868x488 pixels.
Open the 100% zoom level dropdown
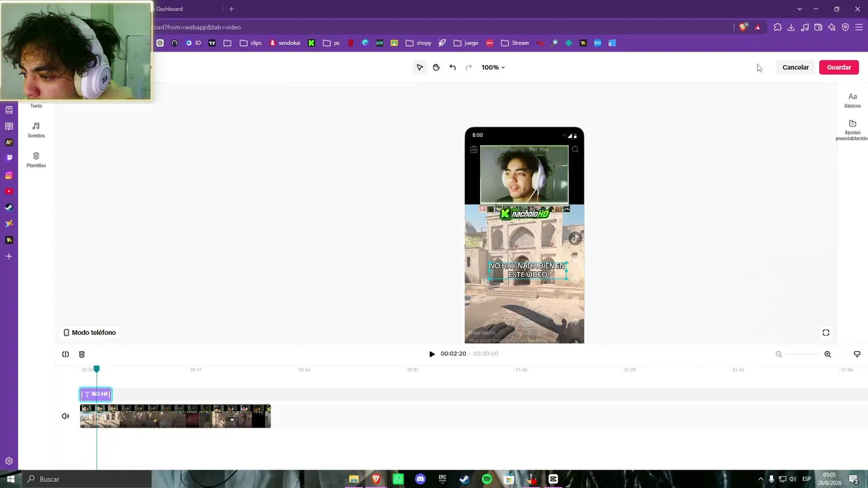(493, 67)
